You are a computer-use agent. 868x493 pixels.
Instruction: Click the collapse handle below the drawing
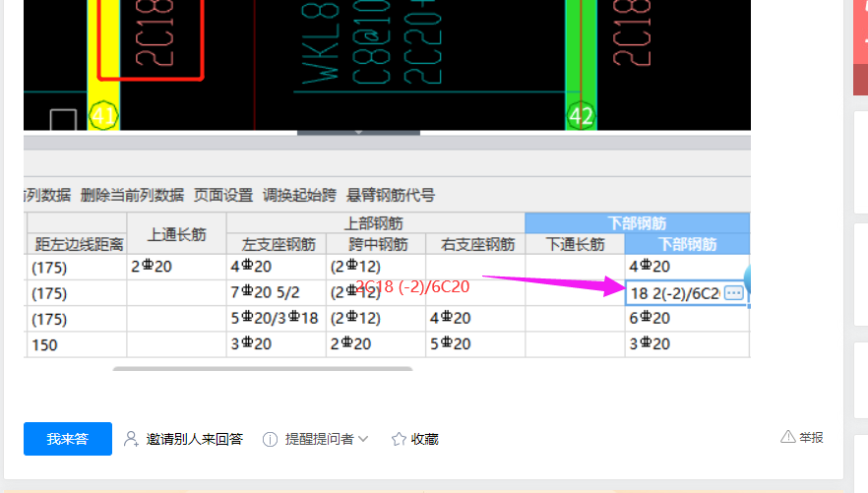[358, 133]
